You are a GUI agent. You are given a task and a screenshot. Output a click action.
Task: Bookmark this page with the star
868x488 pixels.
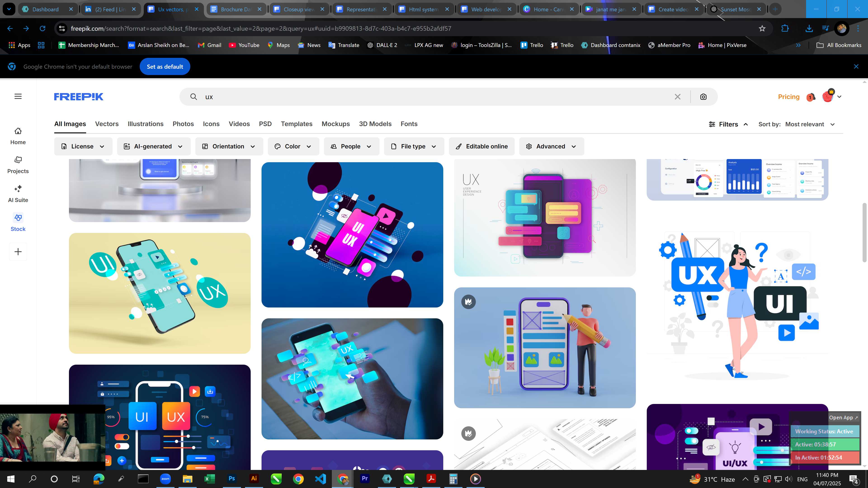(762, 29)
